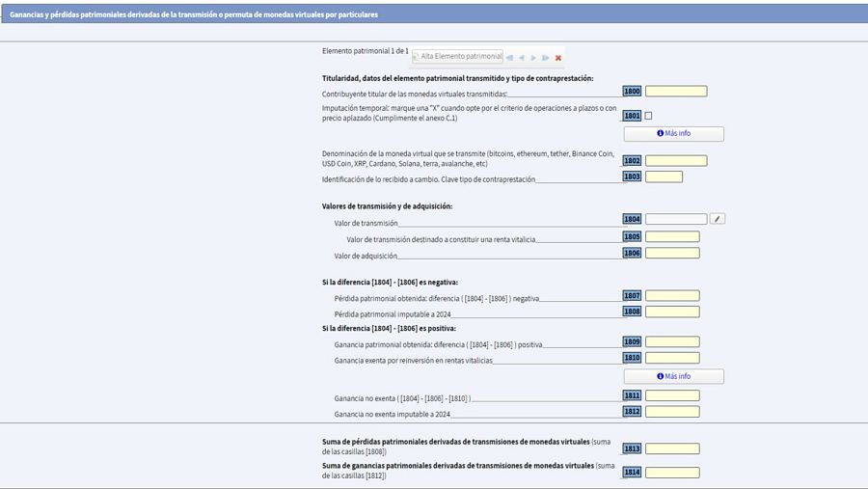The image size is (868, 489).
Task: Click the 'Valores de transmisión y de adquisición:' heading
Action: point(387,206)
